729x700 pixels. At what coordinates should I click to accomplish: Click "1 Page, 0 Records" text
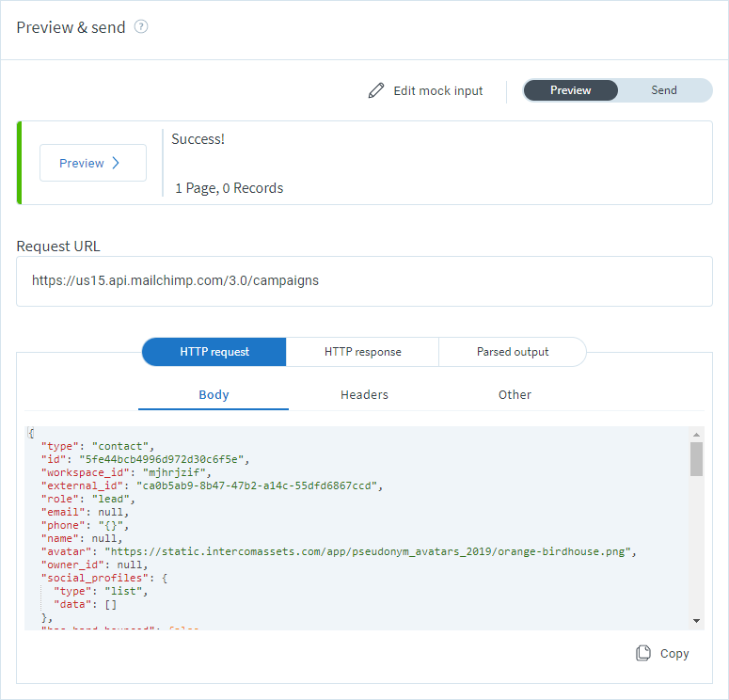point(229,188)
